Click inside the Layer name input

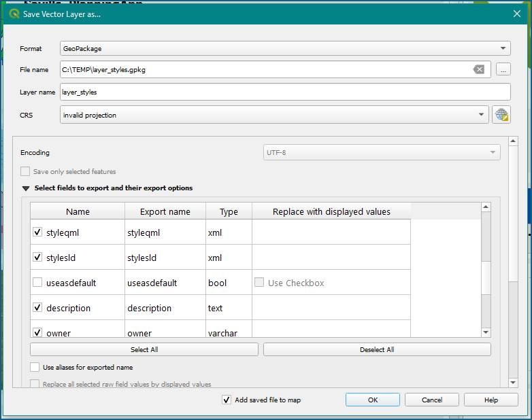click(x=285, y=92)
